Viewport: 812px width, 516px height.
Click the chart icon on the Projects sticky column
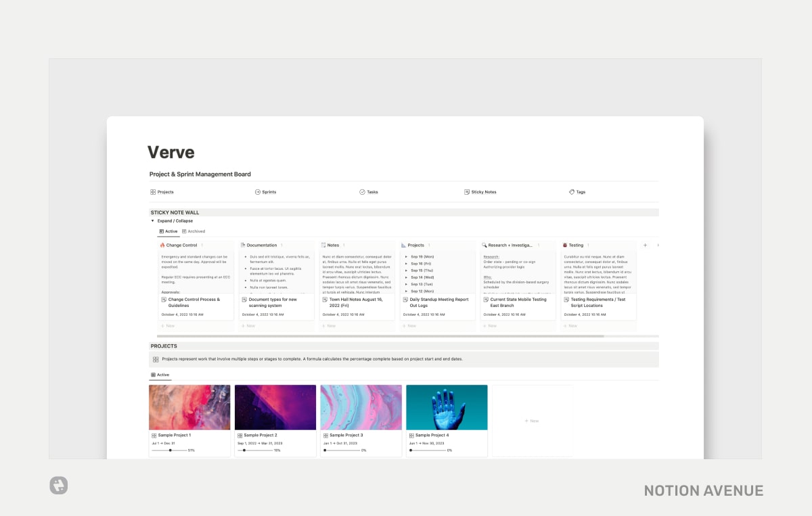point(403,245)
